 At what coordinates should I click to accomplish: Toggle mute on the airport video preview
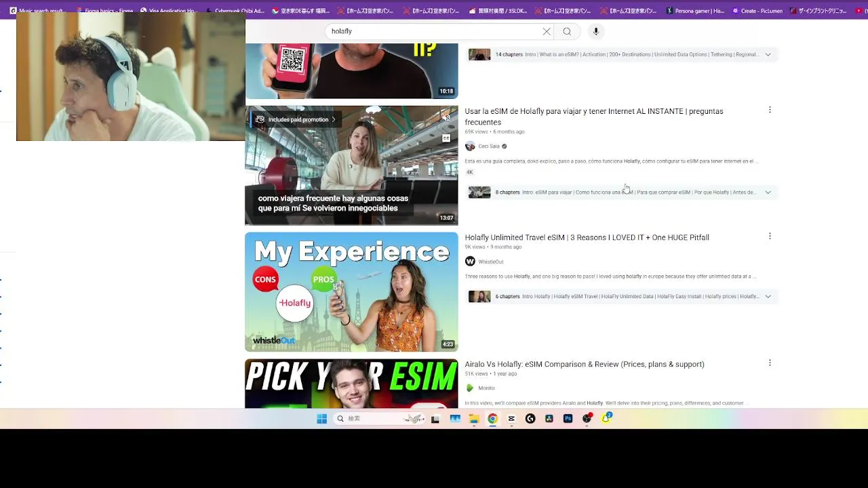point(446,118)
